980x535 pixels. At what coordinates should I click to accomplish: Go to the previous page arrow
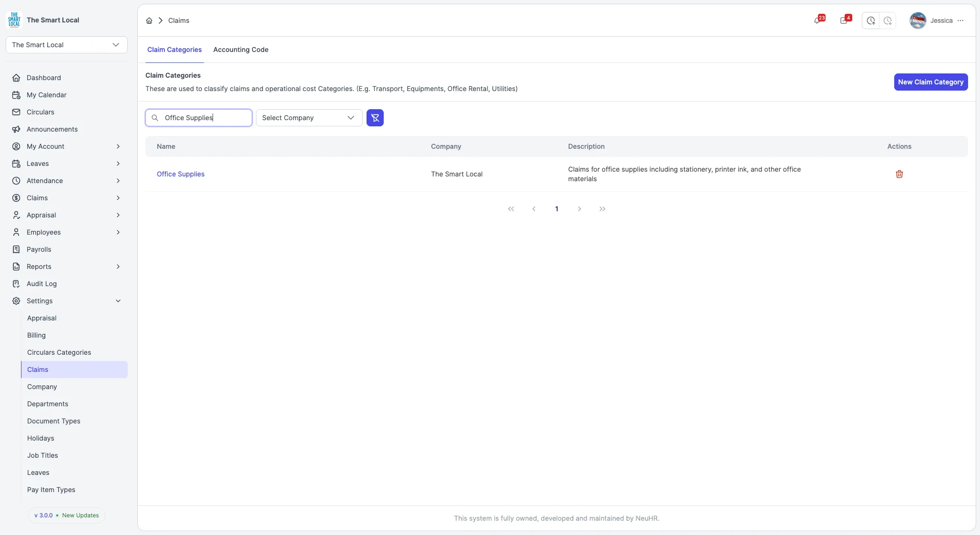coord(534,209)
